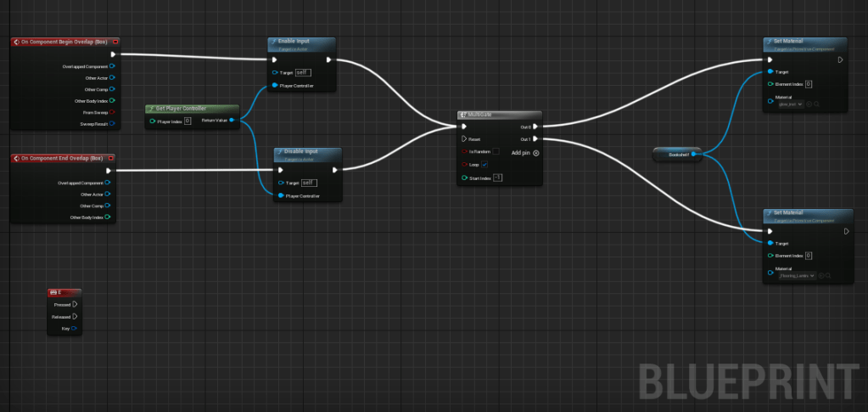Image resolution: width=868 pixels, height=412 pixels.
Task: Uncheck the Loop checkbox on MultiGate
Action: coord(484,164)
